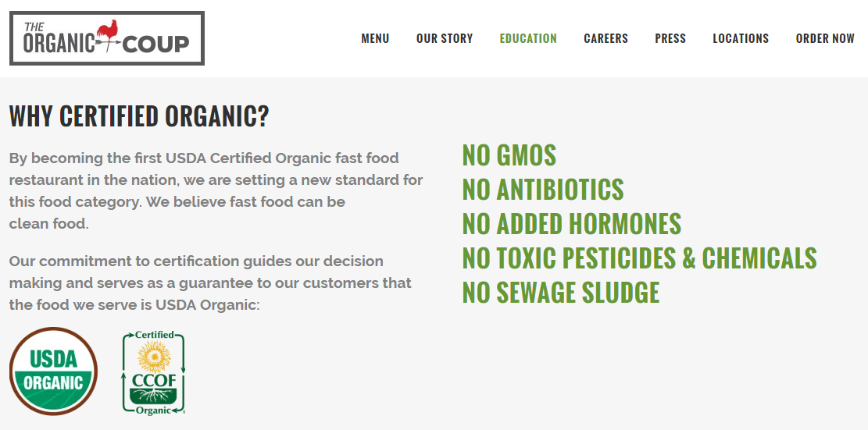Click the commitment to certification paragraph

210,283
